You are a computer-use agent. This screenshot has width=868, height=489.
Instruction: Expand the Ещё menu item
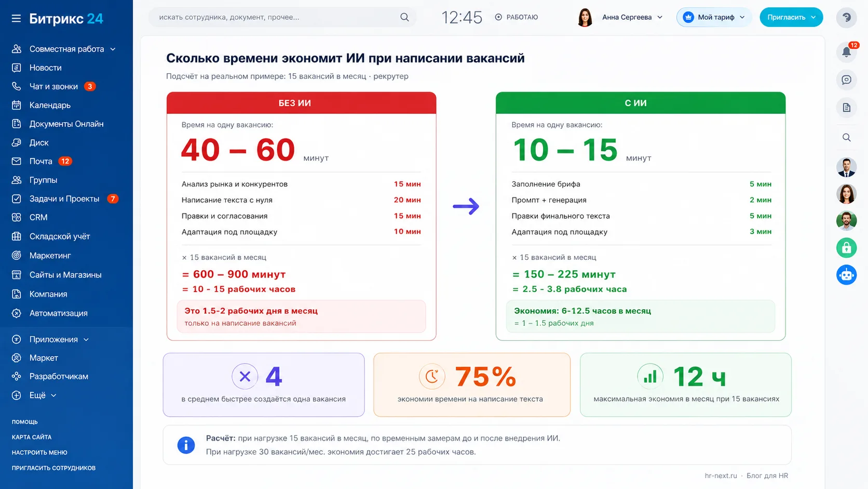click(53, 395)
